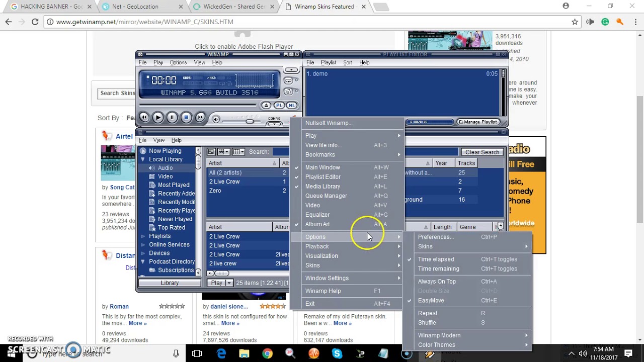Select Audio in Media Library tree
644x362 pixels.
tap(165, 168)
